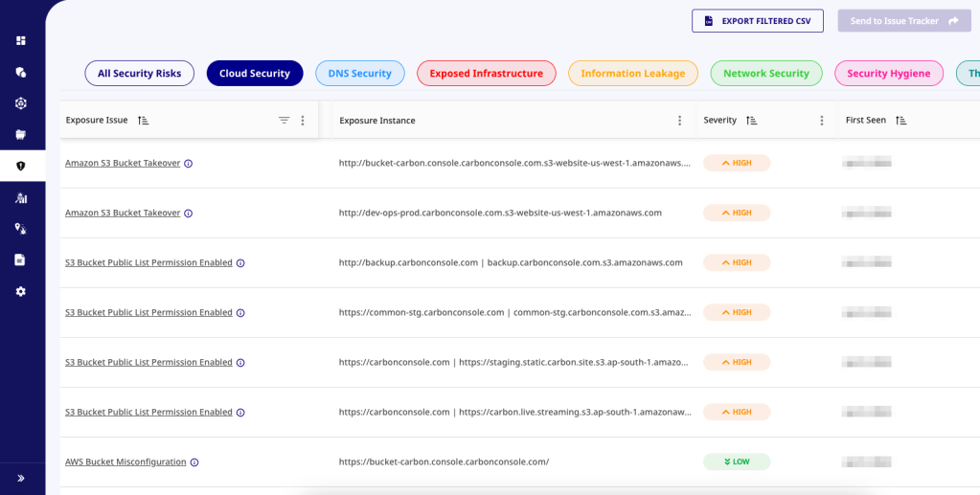This screenshot has height=495, width=980.
Task: Expand the sidebar with the double chevron
Action: (x=21, y=478)
